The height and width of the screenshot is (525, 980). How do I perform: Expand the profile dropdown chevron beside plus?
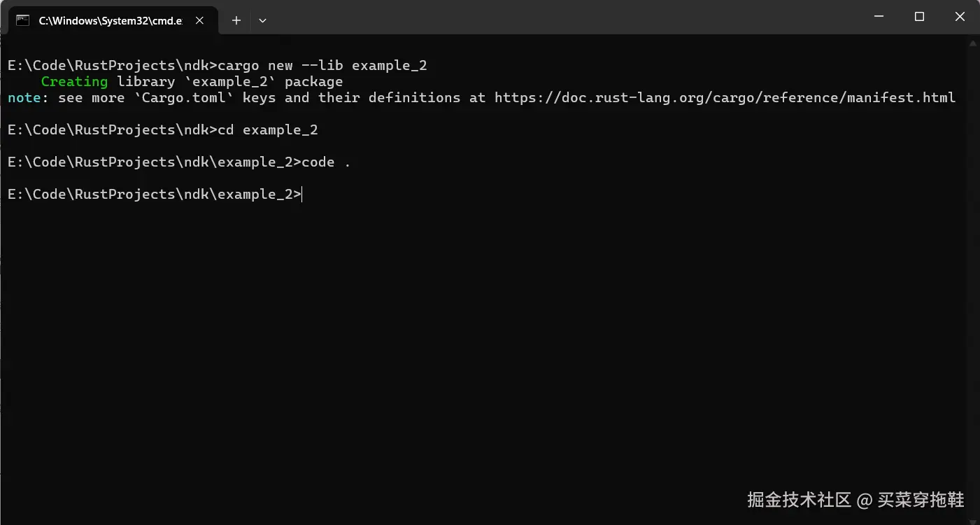262,20
